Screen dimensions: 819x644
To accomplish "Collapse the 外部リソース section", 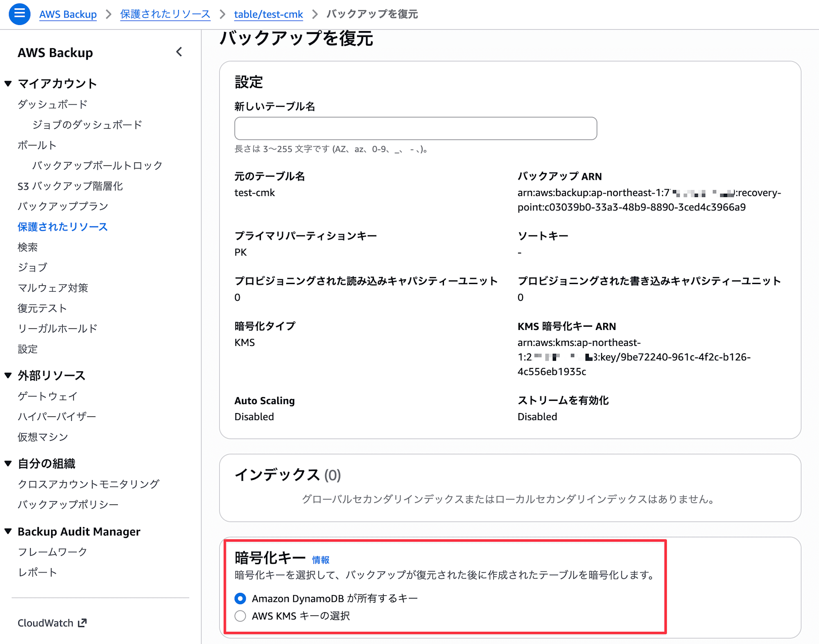I will click(8, 375).
